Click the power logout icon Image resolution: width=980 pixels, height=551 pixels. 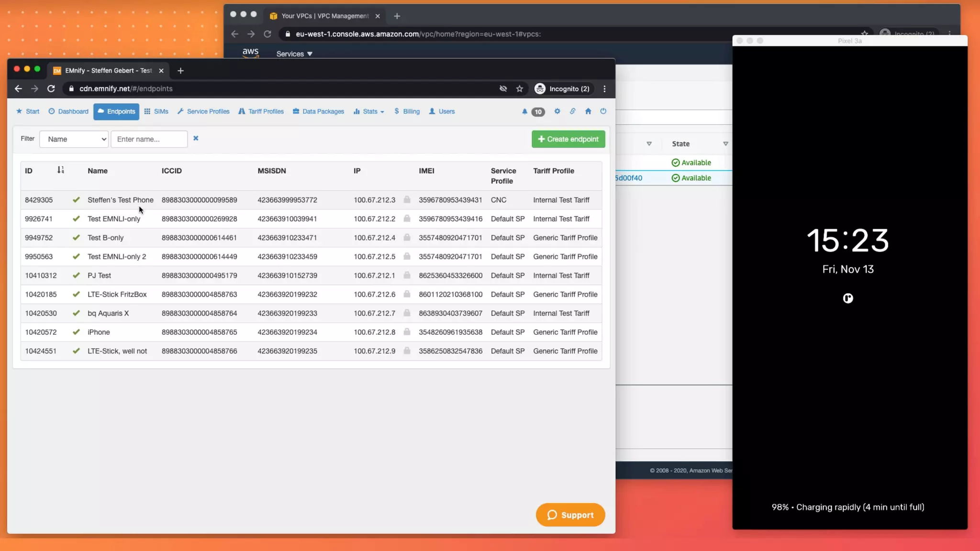603,111
